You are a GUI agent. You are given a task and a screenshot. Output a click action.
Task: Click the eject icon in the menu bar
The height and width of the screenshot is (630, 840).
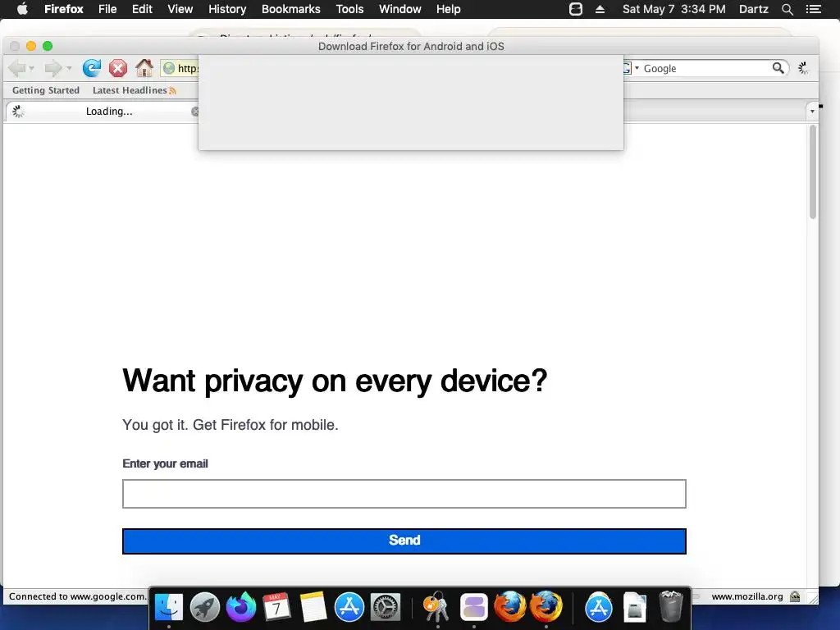coord(600,9)
